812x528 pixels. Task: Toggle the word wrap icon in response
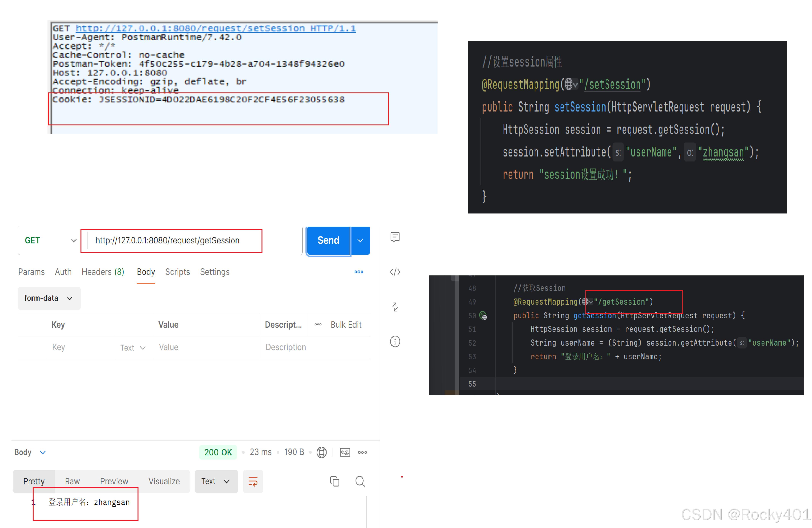pos(253,481)
